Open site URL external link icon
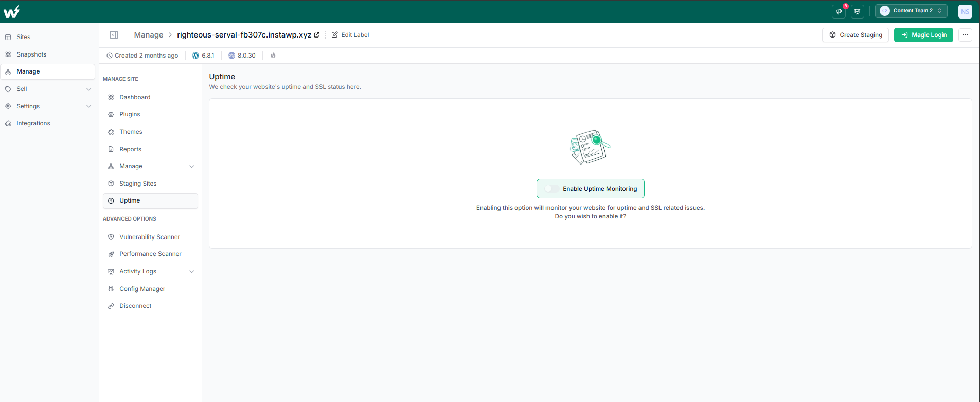The image size is (980, 402). [317, 35]
